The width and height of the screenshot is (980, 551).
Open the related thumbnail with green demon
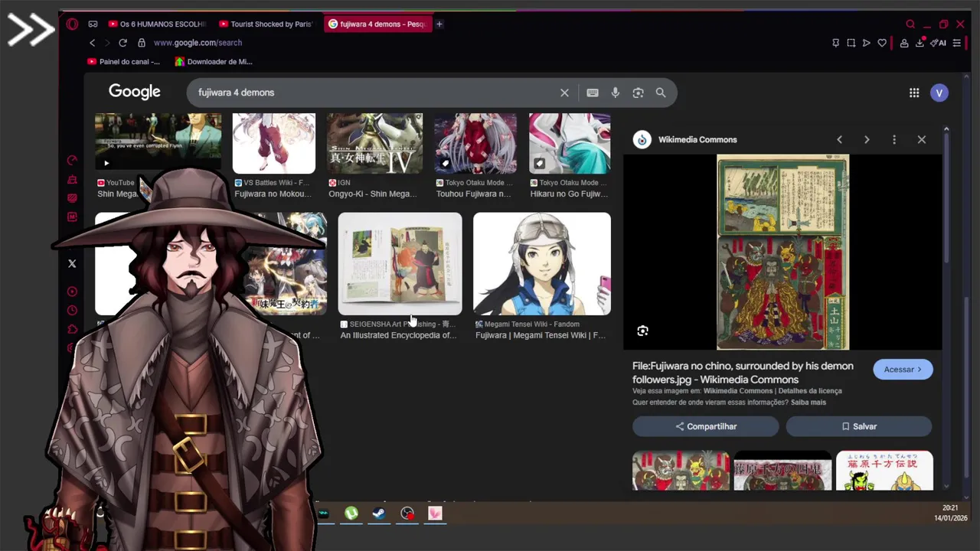coord(884,470)
